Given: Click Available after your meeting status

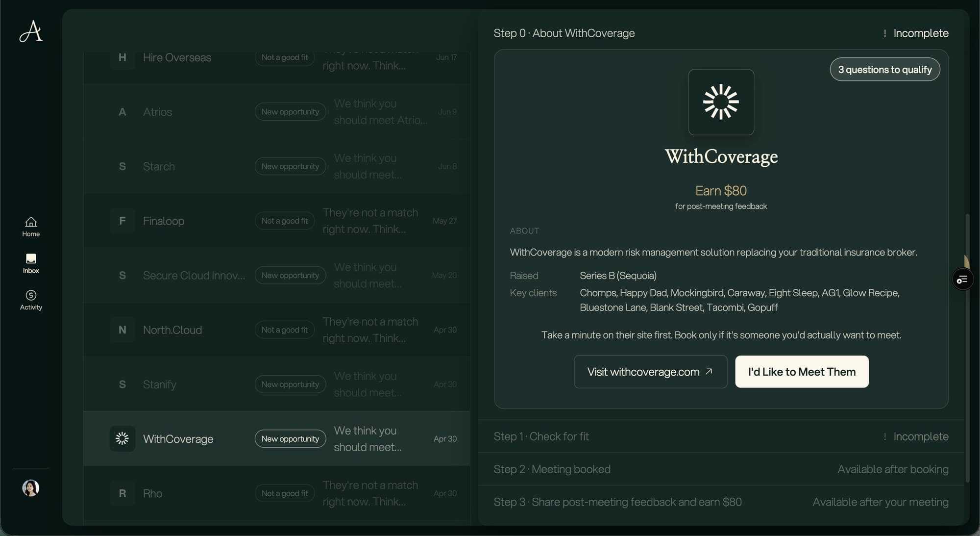Looking at the screenshot, I should pyautogui.click(x=881, y=502).
